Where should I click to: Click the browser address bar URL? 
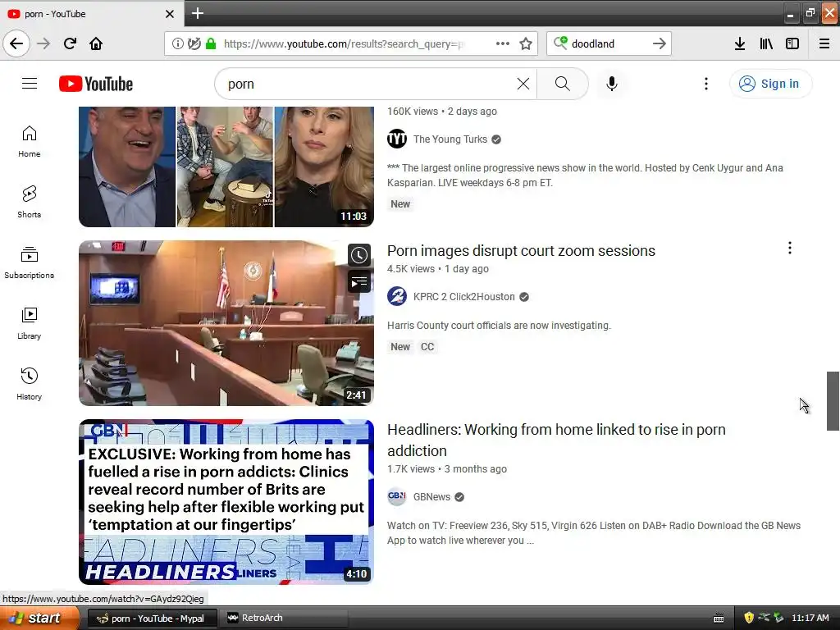(x=344, y=43)
